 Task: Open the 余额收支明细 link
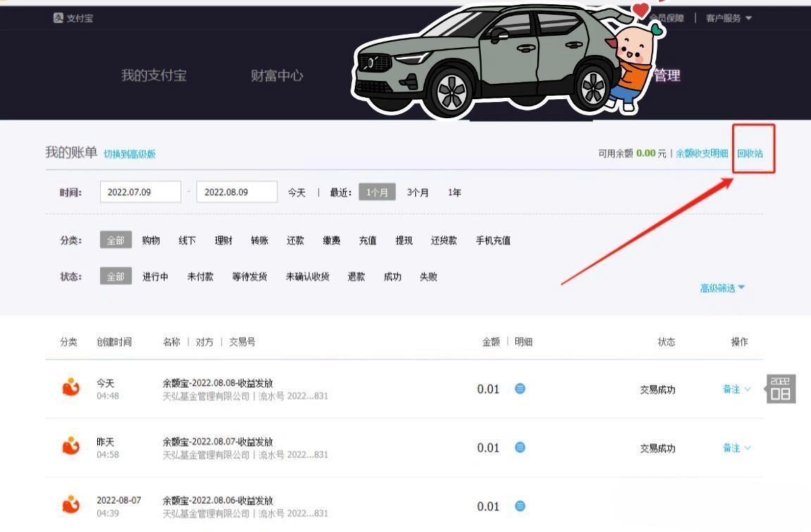702,153
